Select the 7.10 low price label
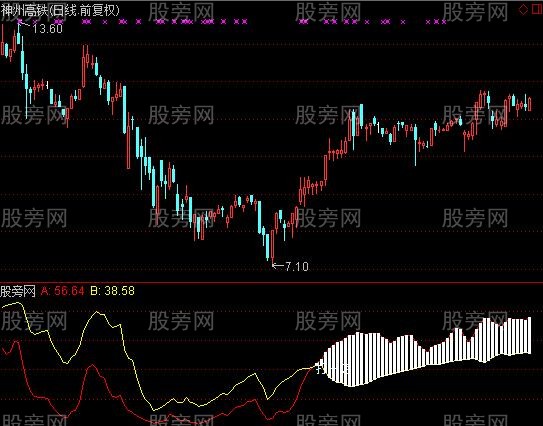The height and width of the screenshot is (426, 543). (297, 266)
